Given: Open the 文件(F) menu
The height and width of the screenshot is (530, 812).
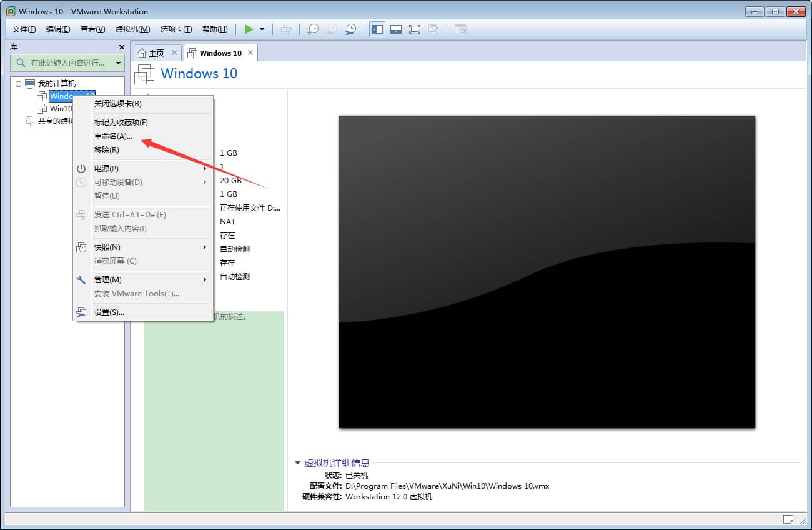Looking at the screenshot, I should (x=24, y=29).
